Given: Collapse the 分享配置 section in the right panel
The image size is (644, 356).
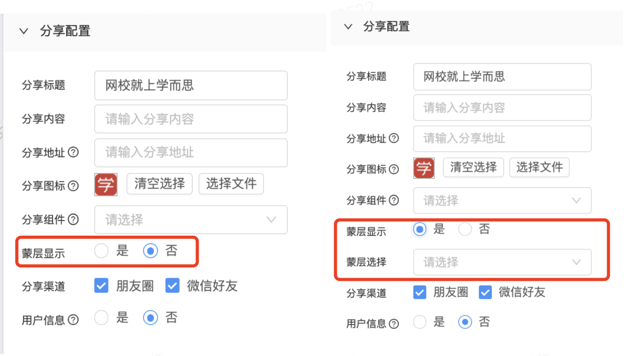Looking at the screenshot, I should click(x=348, y=26).
